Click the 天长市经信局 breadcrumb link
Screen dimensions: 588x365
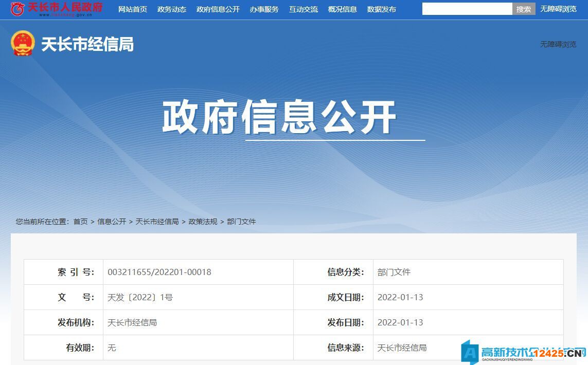tap(157, 222)
